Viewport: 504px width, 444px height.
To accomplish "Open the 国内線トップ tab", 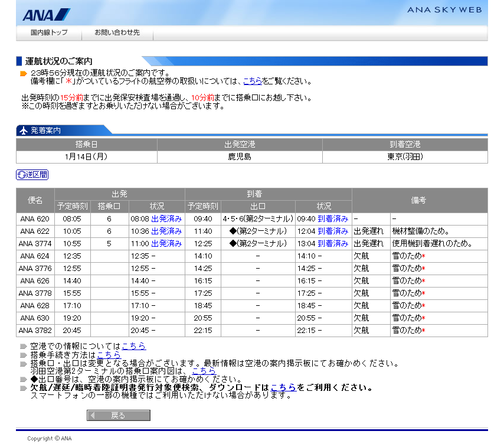I will click(x=49, y=32).
